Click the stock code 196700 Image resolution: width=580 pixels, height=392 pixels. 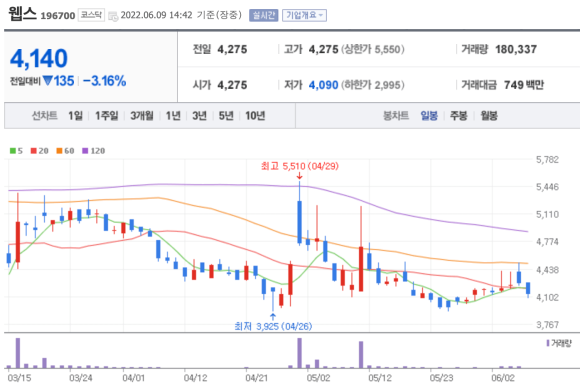58,16
